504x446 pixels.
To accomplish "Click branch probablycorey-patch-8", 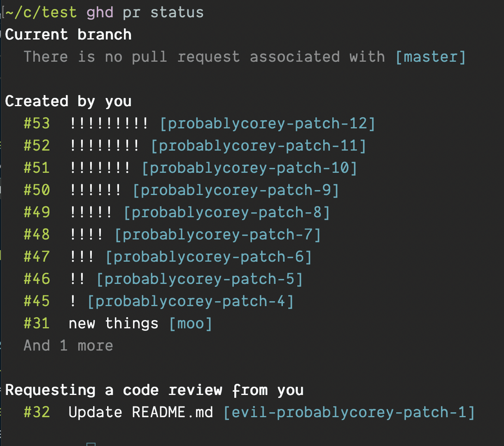I will coord(226,212).
